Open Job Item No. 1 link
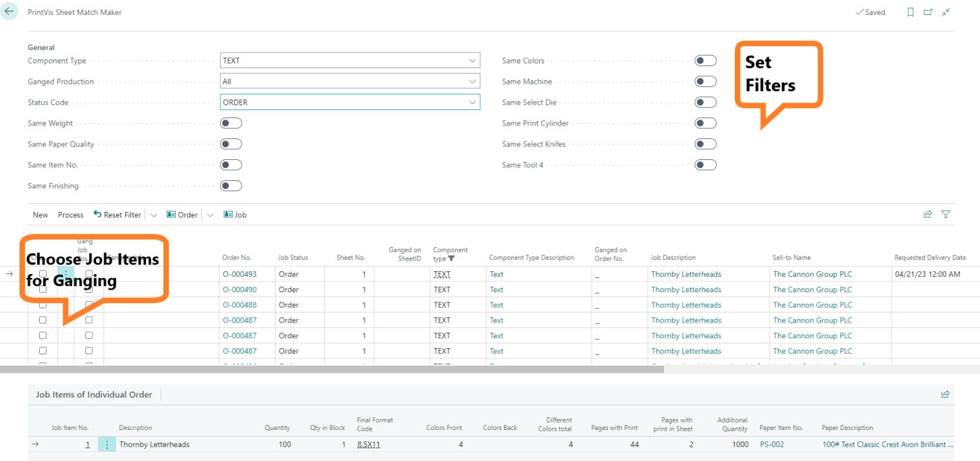The width and height of the screenshot is (980, 461). coord(87,444)
